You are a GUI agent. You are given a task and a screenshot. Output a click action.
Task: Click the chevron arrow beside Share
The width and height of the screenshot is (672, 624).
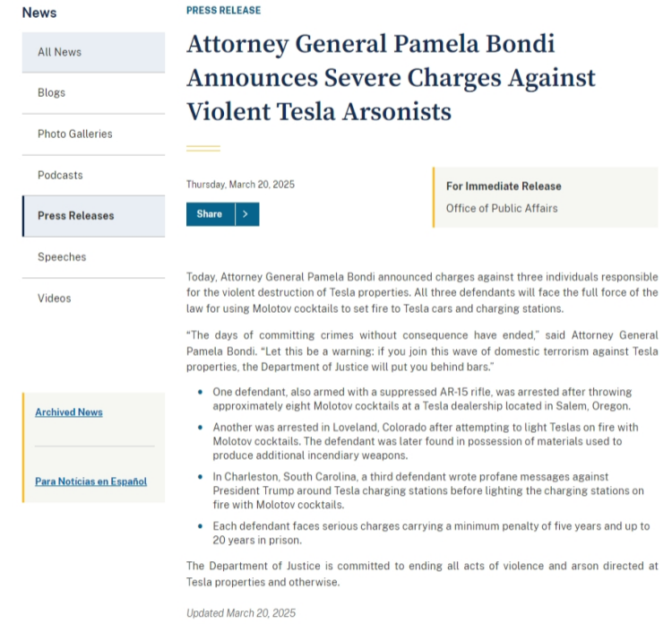247,214
